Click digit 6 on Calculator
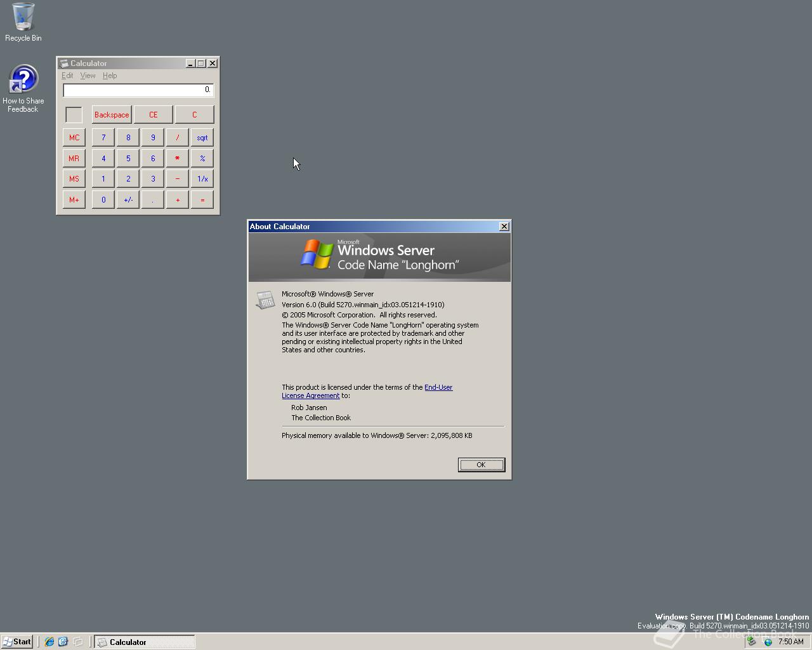Image resolution: width=812 pixels, height=650 pixels. [153, 158]
